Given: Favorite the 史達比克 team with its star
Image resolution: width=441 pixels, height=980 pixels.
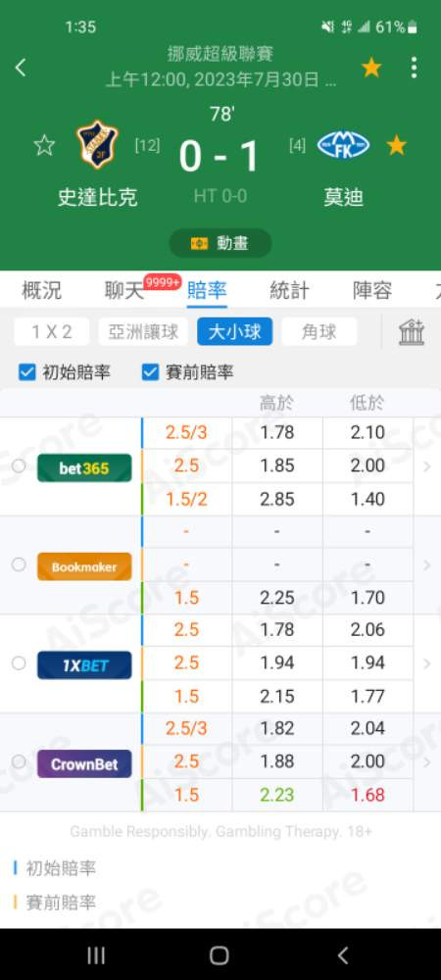Looking at the screenshot, I should [x=44, y=146].
